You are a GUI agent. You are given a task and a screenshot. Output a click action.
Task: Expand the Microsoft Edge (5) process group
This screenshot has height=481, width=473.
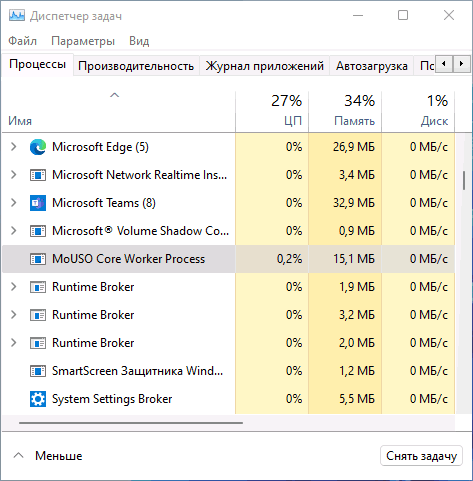pyautogui.click(x=14, y=147)
